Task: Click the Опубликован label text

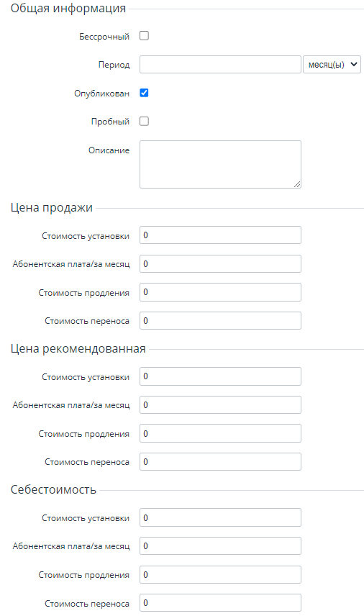Action: tap(101, 94)
